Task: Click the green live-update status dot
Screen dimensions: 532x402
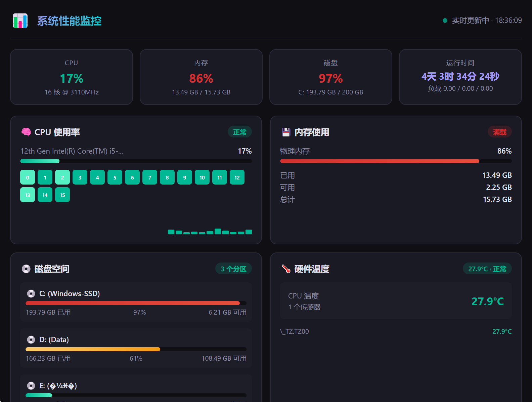Action: click(445, 21)
